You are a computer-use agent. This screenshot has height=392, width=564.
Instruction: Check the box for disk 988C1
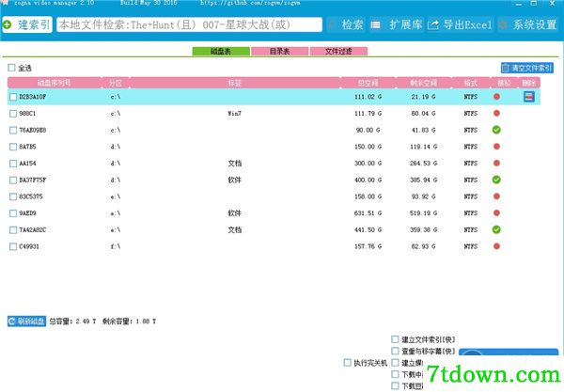click(x=13, y=114)
